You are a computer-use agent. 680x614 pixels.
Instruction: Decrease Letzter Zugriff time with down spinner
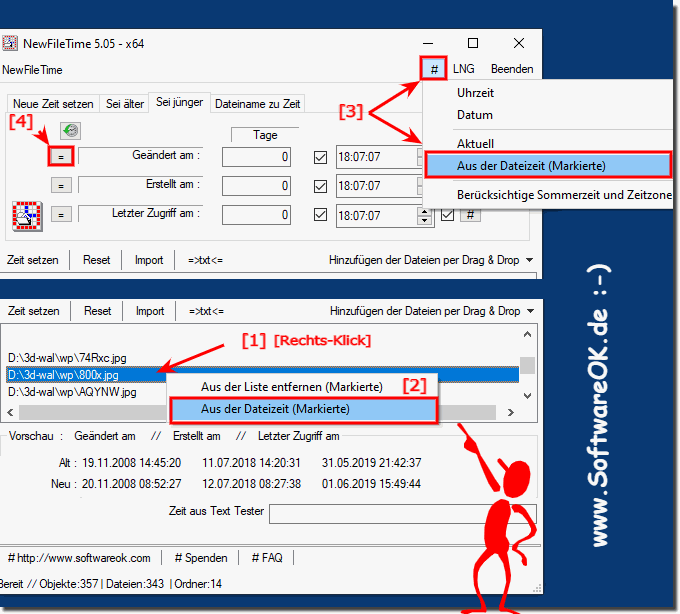[425, 220]
